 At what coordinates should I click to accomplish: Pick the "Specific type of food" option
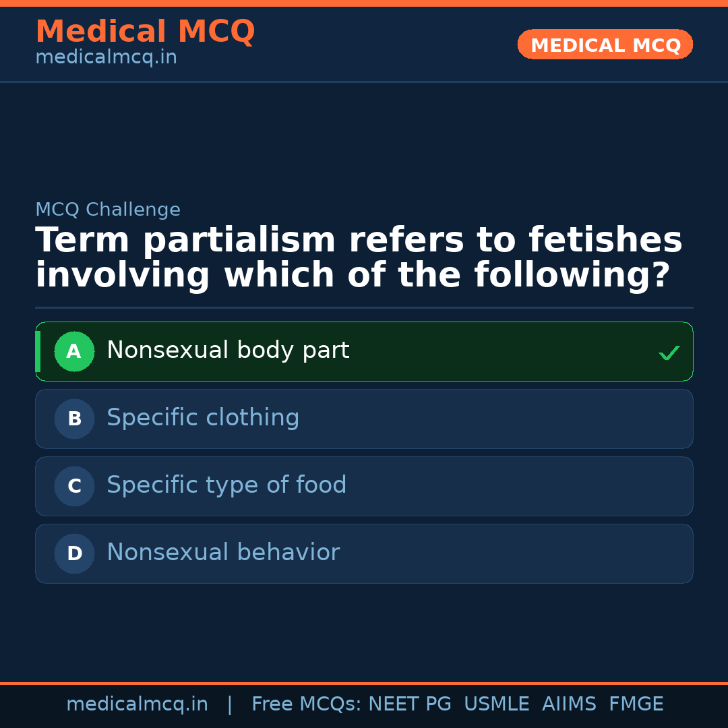click(226, 485)
